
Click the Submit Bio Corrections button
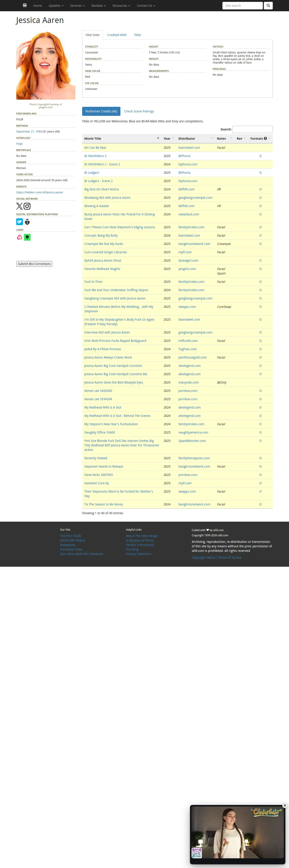click(x=34, y=264)
